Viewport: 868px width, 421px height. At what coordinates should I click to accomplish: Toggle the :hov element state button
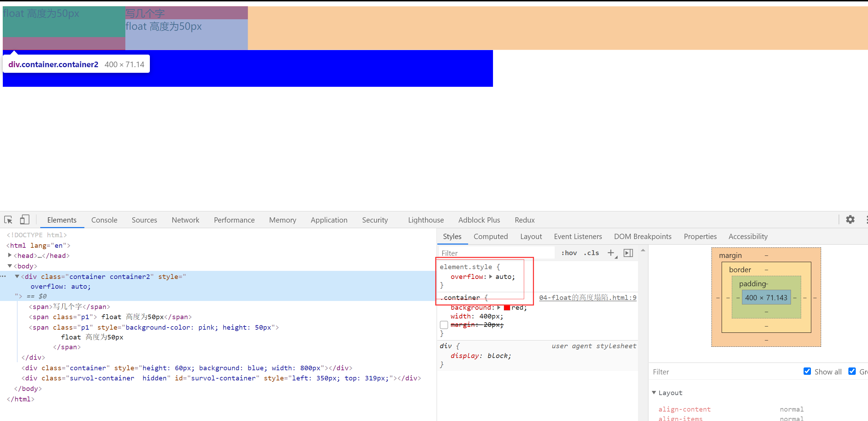coord(569,253)
